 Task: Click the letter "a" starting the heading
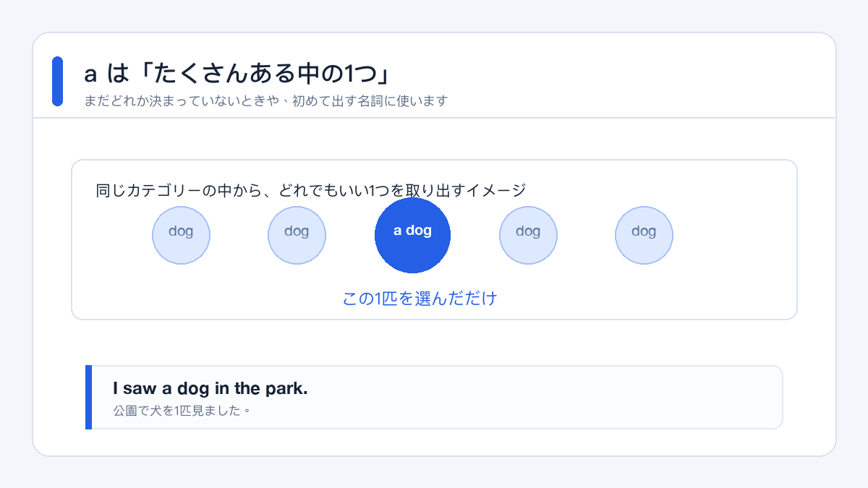coord(90,74)
